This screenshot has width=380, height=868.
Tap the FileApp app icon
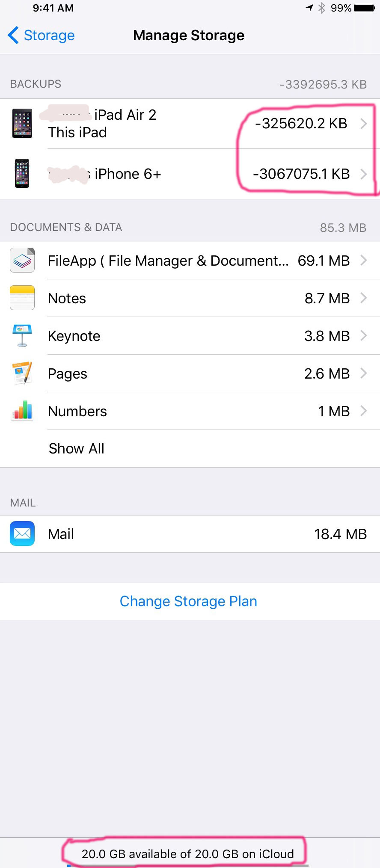point(22,261)
